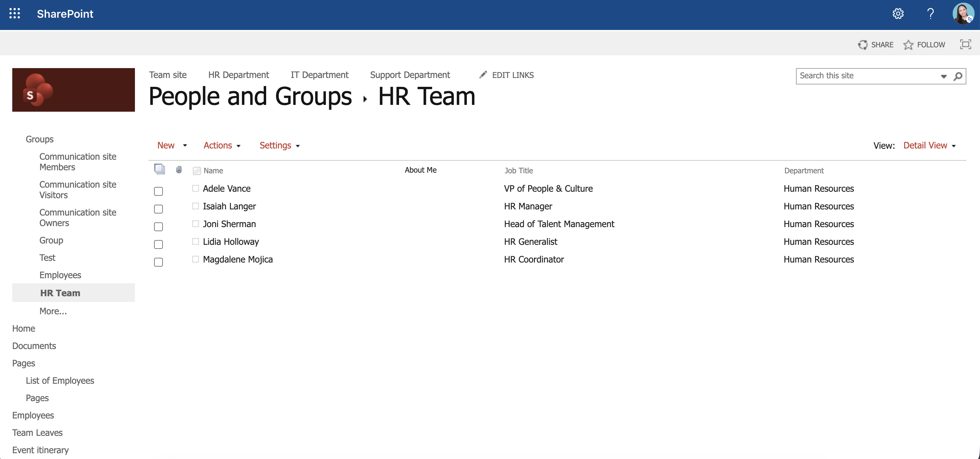Expand the search scope arrow

tap(944, 76)
